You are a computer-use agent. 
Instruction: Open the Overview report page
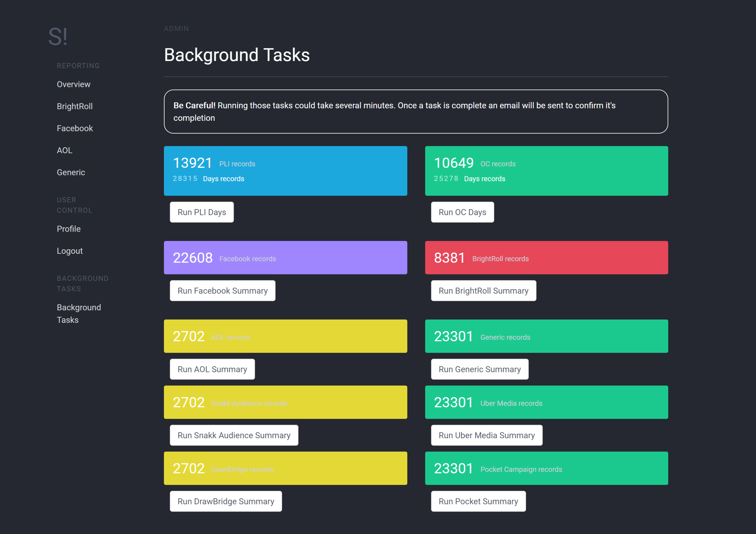pyautogui.click(x=73, y=84)
